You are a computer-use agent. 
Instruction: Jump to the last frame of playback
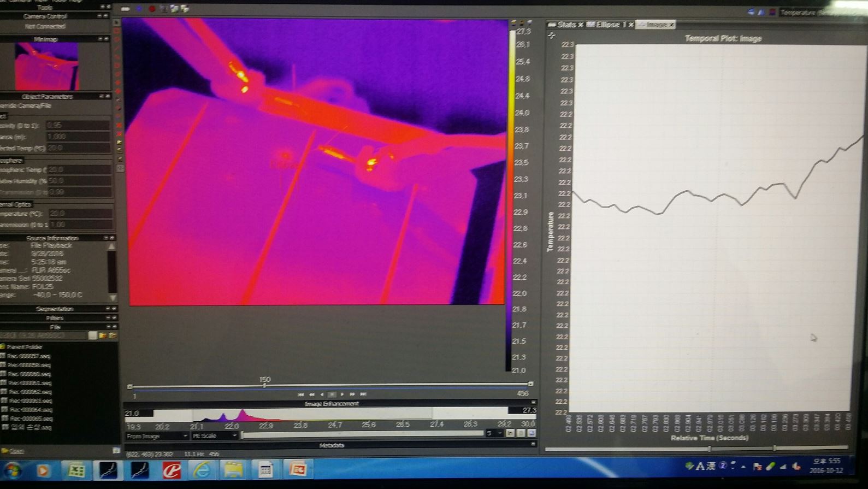tap(363, 394)
